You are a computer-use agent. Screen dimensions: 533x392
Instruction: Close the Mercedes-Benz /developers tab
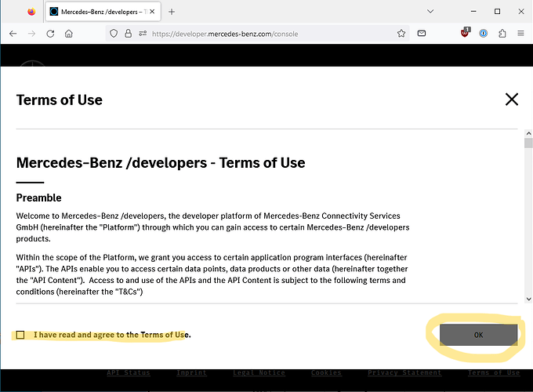coord(152,12)
